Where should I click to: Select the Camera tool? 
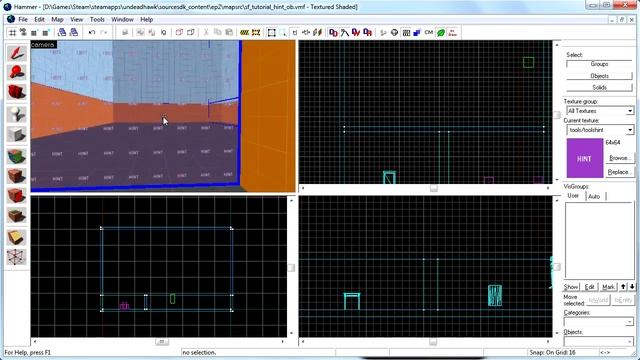(x=16, y=91)
